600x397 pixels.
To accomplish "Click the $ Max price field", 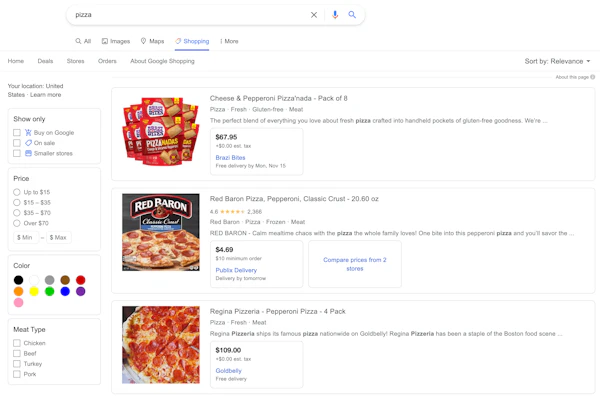I will tap(59, 237).
